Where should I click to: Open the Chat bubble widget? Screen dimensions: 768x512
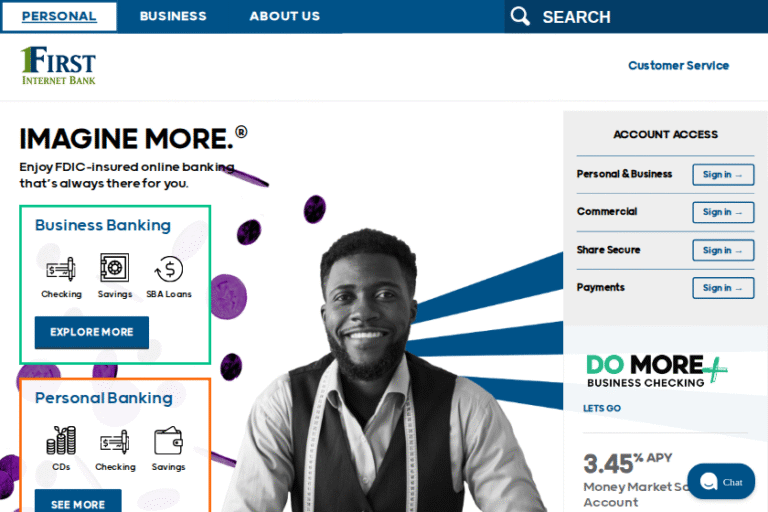coord(721,482)
